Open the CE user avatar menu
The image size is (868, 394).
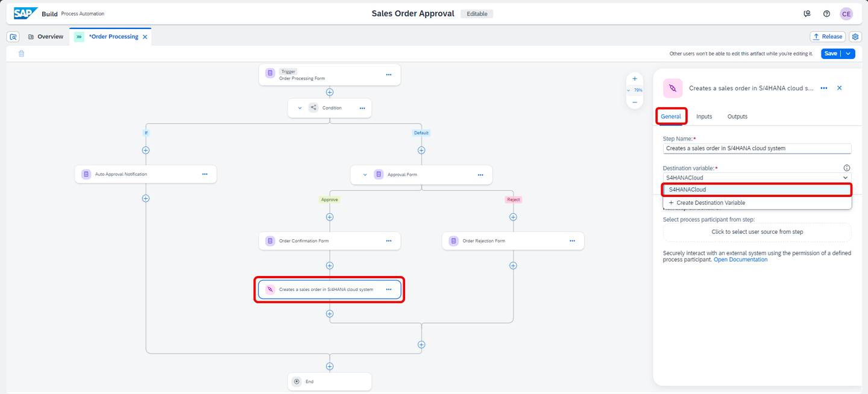(846, 14)
